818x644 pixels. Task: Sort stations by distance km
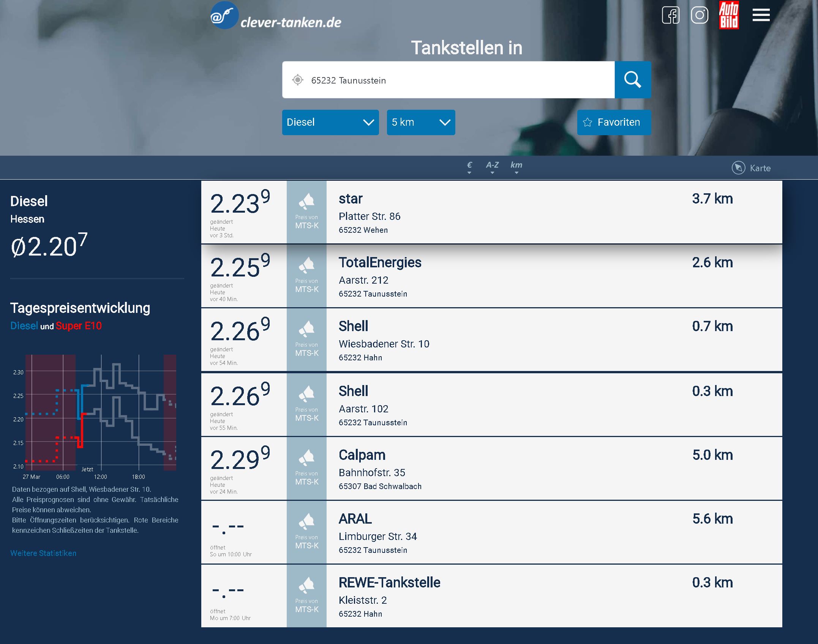tap(516, 167)
